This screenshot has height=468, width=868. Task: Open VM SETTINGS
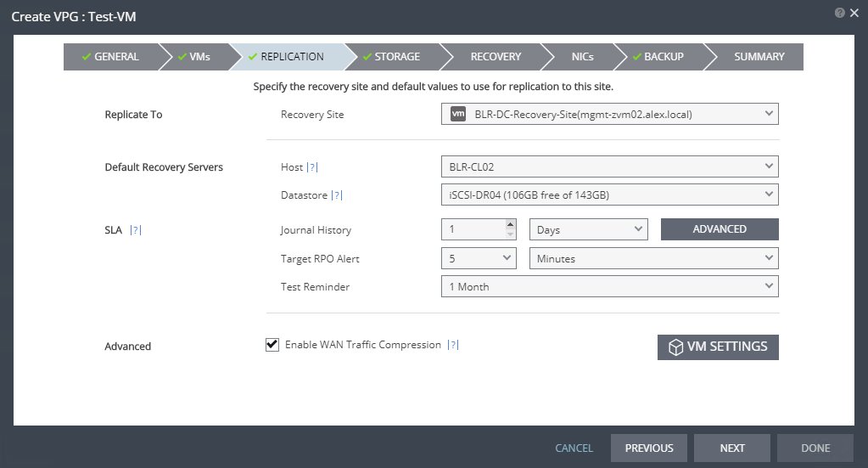(x=718, y=347)
